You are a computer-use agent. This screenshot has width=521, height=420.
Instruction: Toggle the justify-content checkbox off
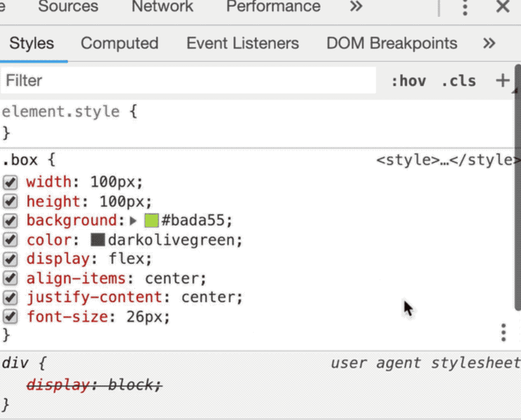10,298
